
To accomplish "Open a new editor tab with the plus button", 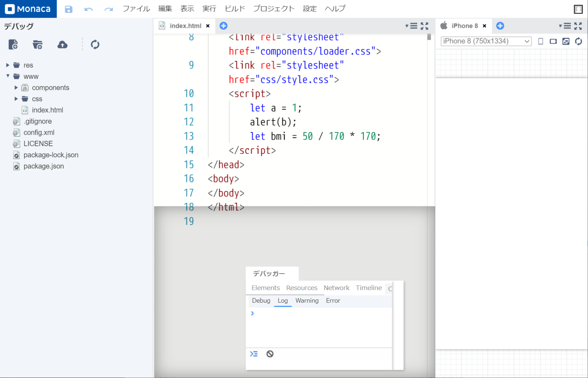I will [x=224, y=26].
